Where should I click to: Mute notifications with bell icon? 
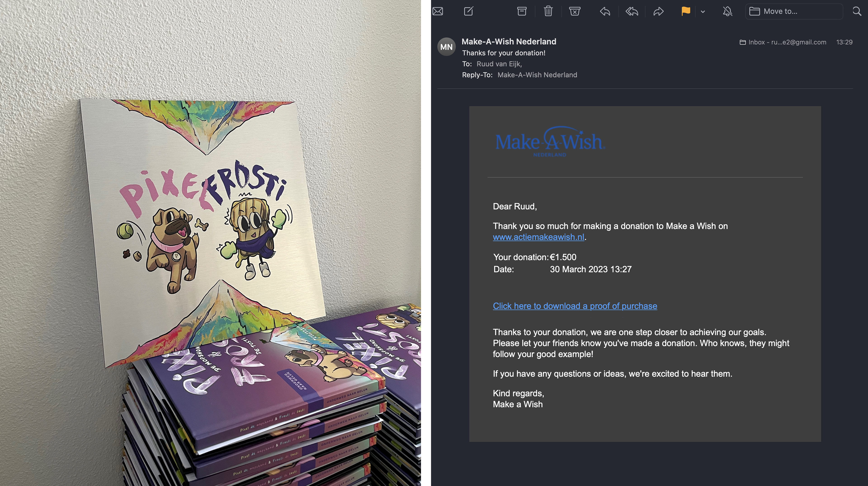(727, 12)
